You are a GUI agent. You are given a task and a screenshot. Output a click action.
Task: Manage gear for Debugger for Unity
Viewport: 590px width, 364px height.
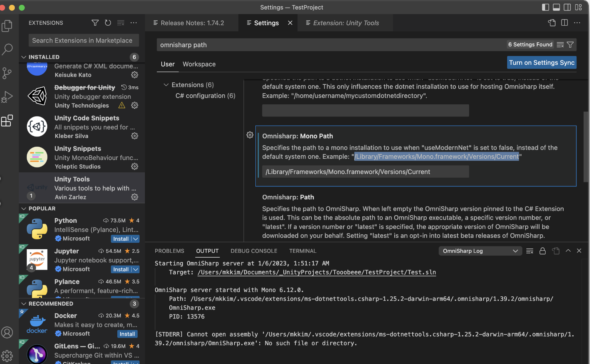(x=134, y=105)
